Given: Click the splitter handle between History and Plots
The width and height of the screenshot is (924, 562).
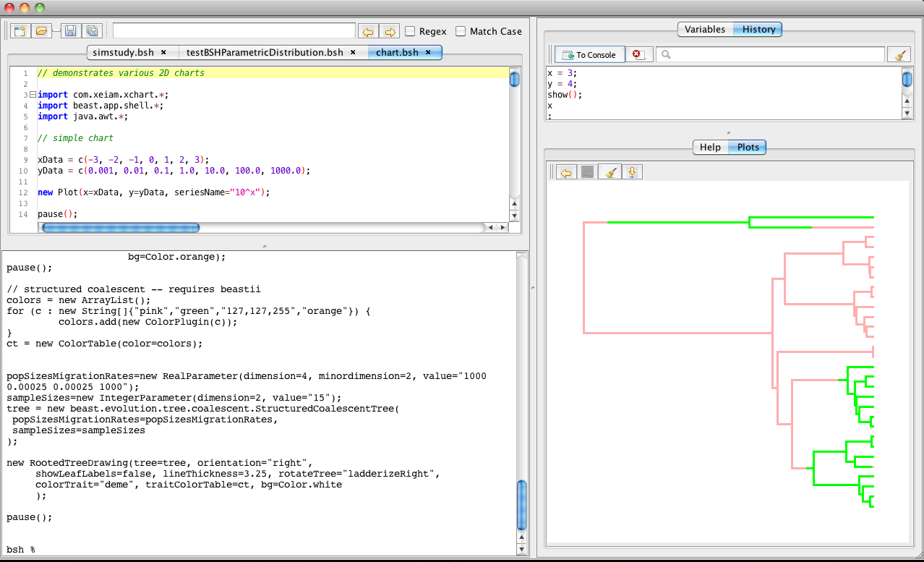Looking at the screenshot, I should (x=729, y=133).
